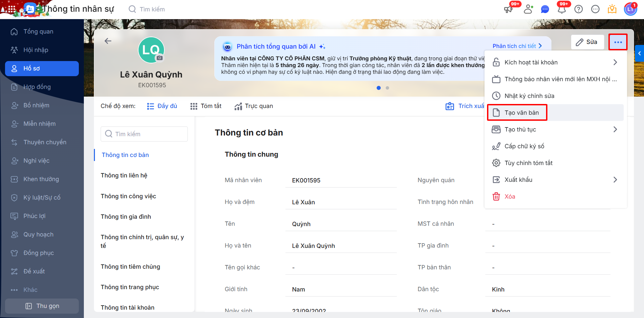Screen dimensions: 644x318
Task: Go back with the left arrow icon
Action: pyautogui.click(x=108, y=41)
